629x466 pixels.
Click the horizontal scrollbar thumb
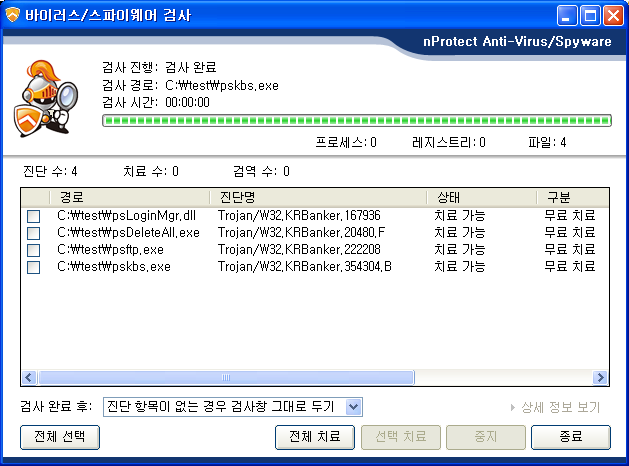[226, 377]
